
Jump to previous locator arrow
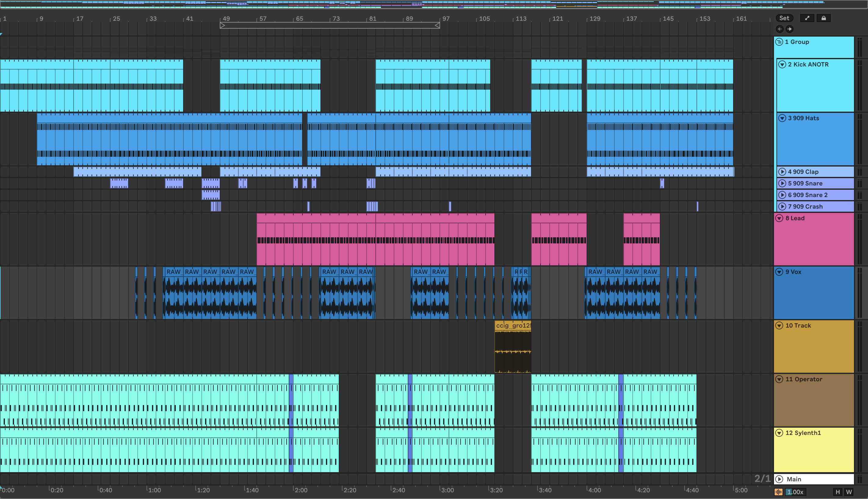pos(779,29)
